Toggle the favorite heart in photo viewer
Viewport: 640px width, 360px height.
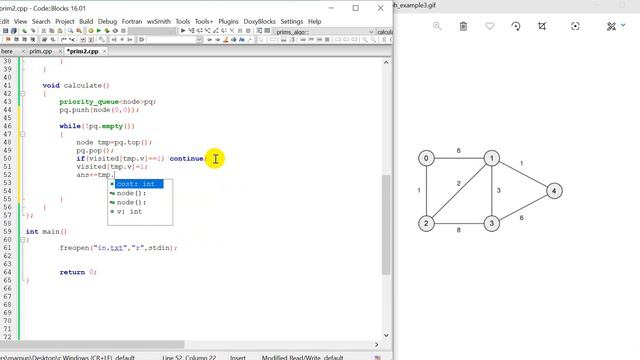pyautogui.click(x=489, y=26)
